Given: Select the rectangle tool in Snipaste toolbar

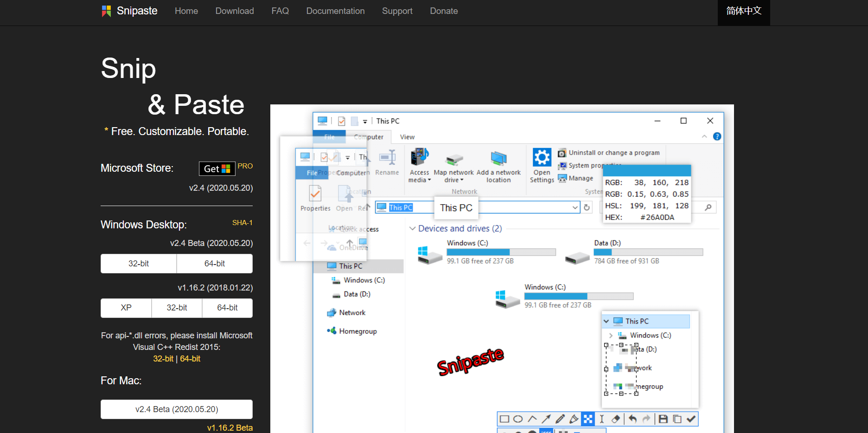Looking at the screenshot, I should (x=504, y=419).
